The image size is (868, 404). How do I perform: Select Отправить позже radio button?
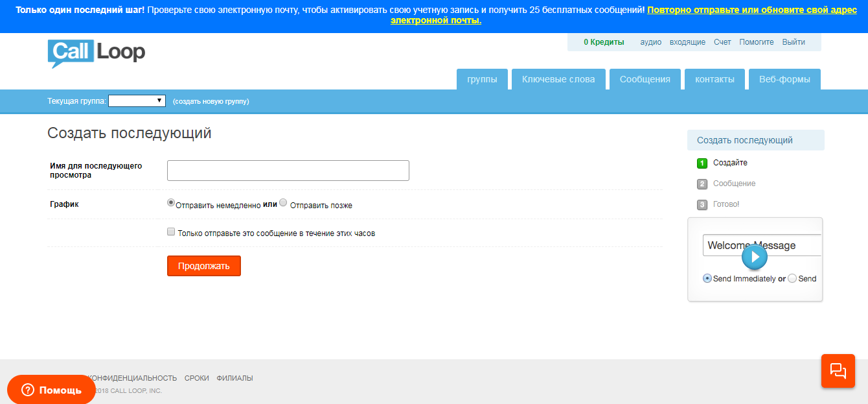[x=283, y=202]
